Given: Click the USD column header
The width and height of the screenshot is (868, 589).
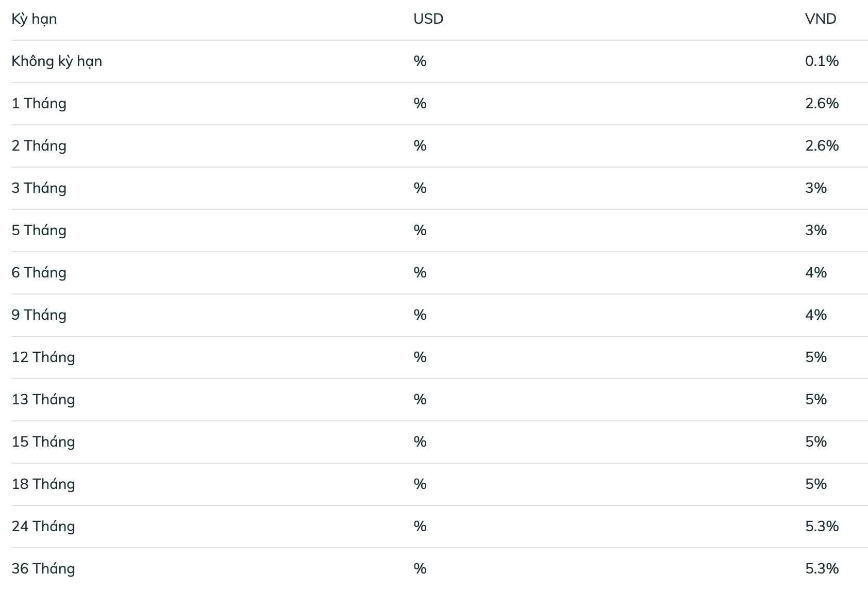Looking at the screenshot, I should pos(428,19).
